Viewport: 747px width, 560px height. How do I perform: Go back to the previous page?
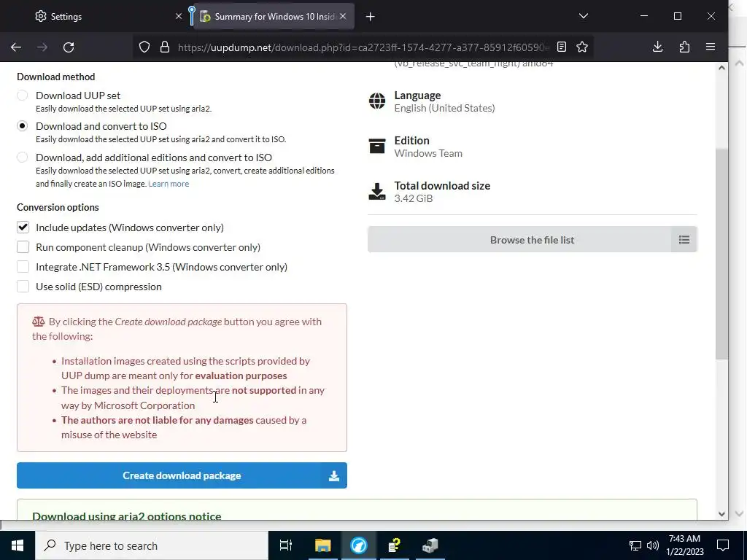click(16, 47)
